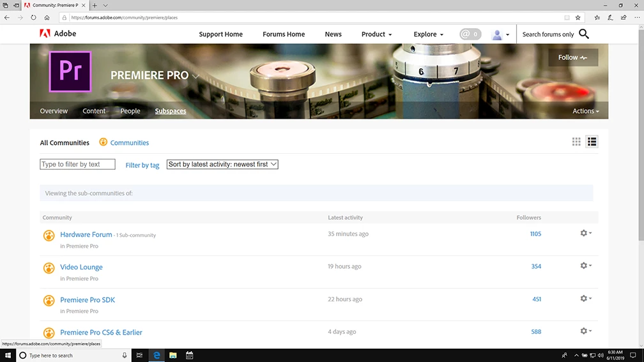The image size is (644, 362).
Task: Click Video Lounge community icon
Action: [x=49, y=268]
